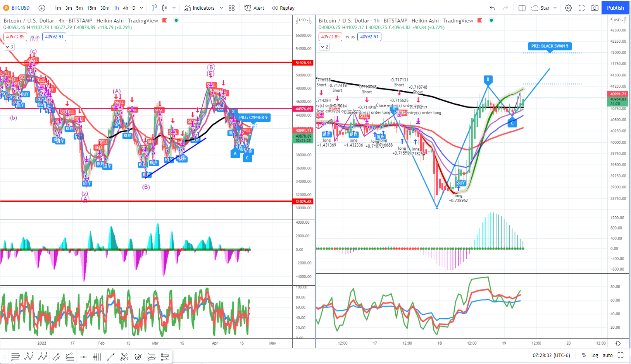Image resolution: width=631 pixels, height=364 pixels.
Task: Open the layout selector icon
Action: click(522, 8)
